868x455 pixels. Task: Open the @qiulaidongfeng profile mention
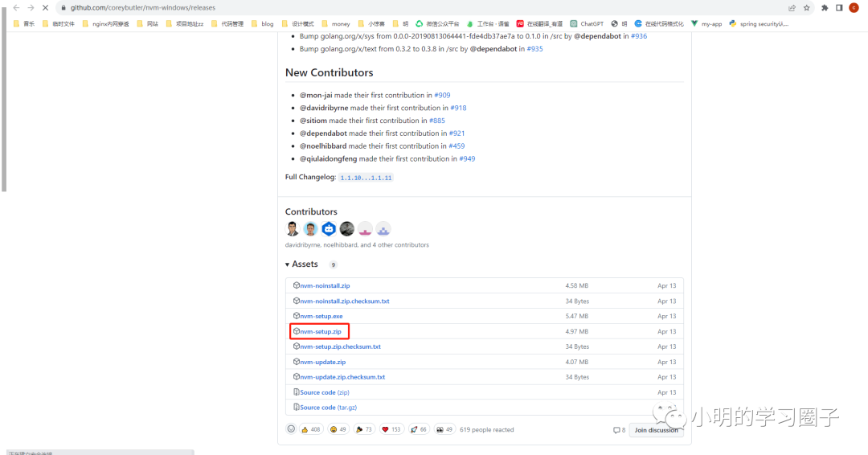click(328, 159)
